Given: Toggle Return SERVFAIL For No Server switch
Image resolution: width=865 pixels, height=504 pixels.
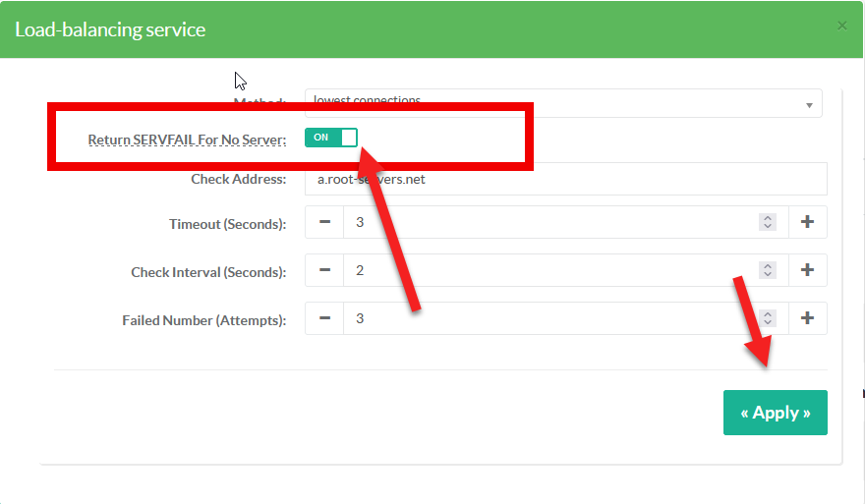Looking at the screenshot, I should [x=330, y=138].
